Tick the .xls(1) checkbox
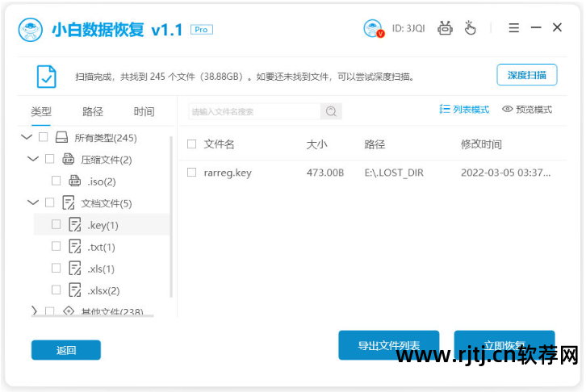Viewport: 586px width, 392px height. (56, 268)
